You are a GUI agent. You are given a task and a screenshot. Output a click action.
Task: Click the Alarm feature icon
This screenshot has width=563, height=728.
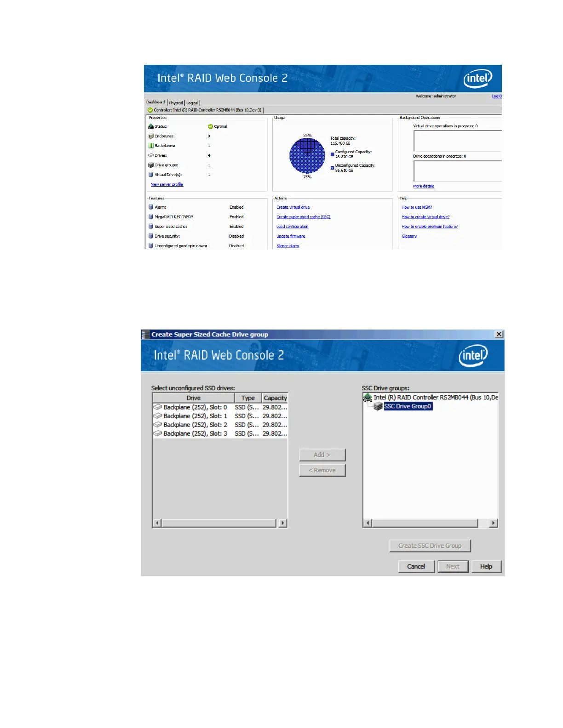[x=151, y=207]
